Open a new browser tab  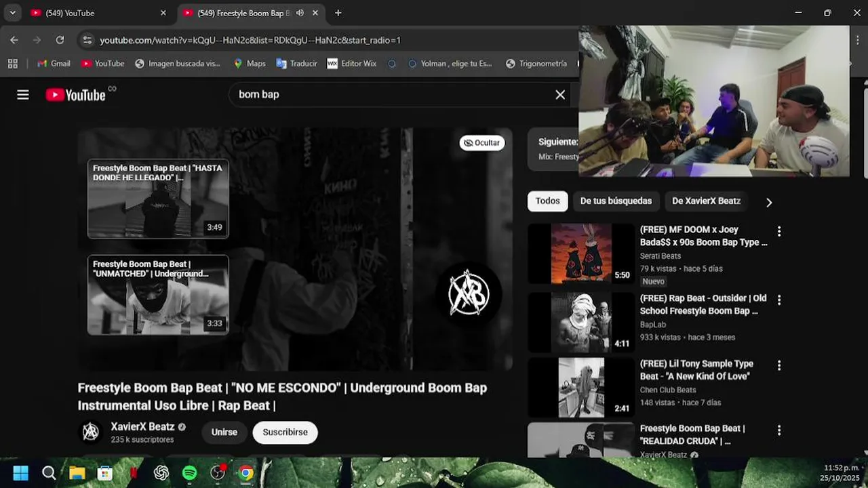click(338, 13)
